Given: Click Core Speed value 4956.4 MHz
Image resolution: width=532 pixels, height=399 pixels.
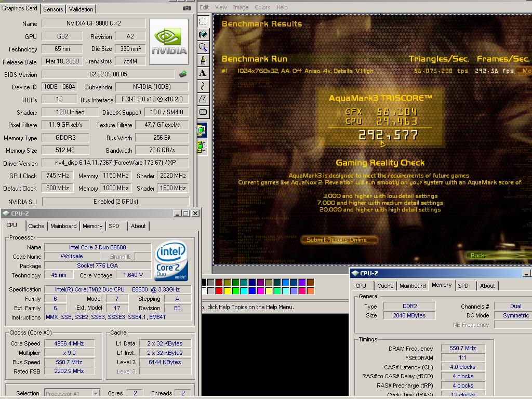Looking at the screenshot, I should tap(69, 343).
